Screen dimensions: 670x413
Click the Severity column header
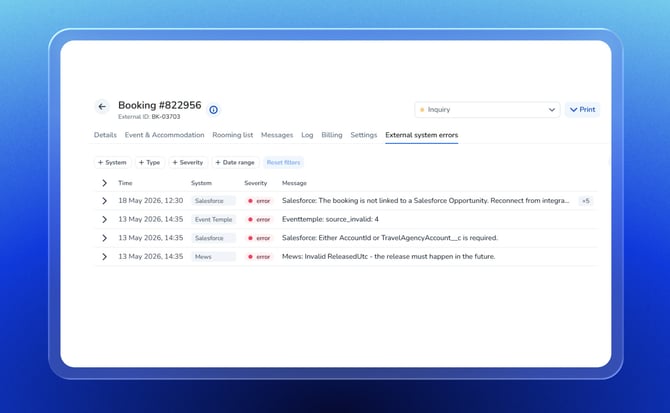(x=256, y=183)
